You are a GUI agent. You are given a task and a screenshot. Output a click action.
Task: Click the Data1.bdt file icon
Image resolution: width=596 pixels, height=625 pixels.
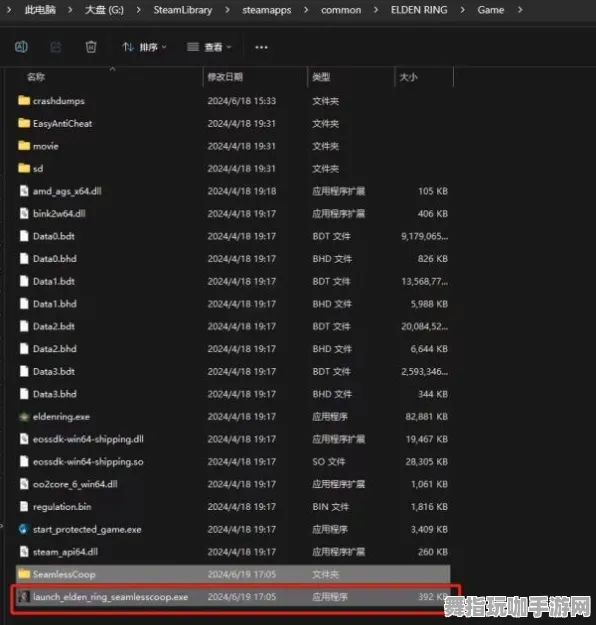pyautogui.click(x=24, y=281)
